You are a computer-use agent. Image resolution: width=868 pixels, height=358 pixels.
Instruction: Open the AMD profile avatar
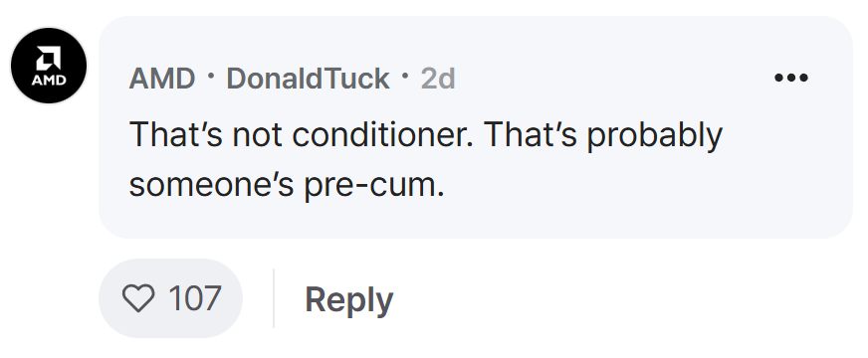tap(49, 66)
